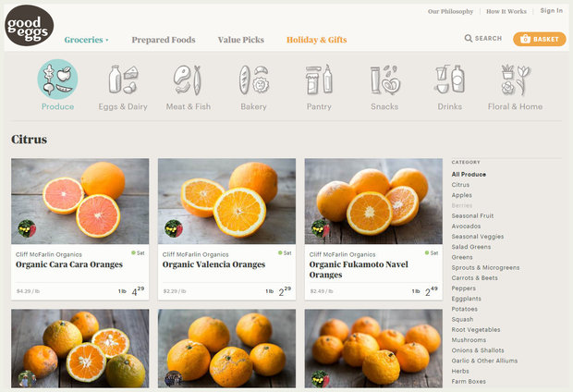Filter by Avocados in category list
This screenshot has height=392, width=573.
pos(468,226)
